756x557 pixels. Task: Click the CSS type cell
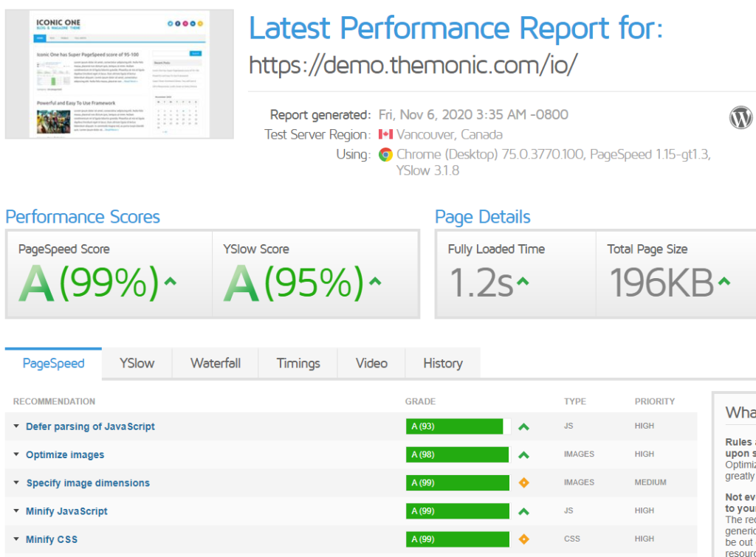572,539
